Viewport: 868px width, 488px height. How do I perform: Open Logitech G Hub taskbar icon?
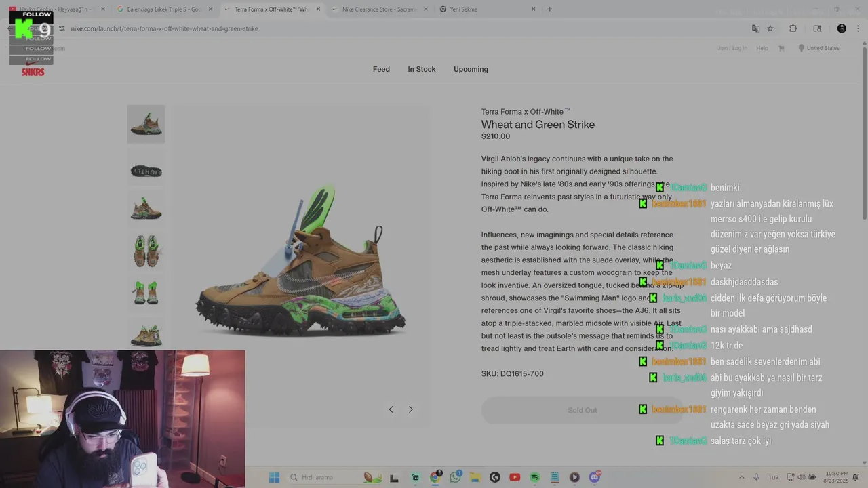pyautogui.click(x=495, y=477)
